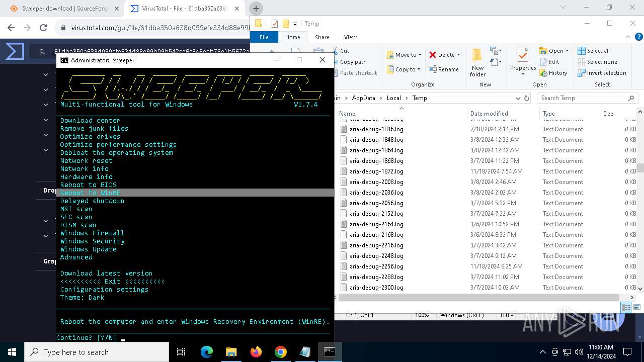The width and height of the screenshot is (644, 362).
Task: Show hidden system tray icons
Action: coord(542,352)
